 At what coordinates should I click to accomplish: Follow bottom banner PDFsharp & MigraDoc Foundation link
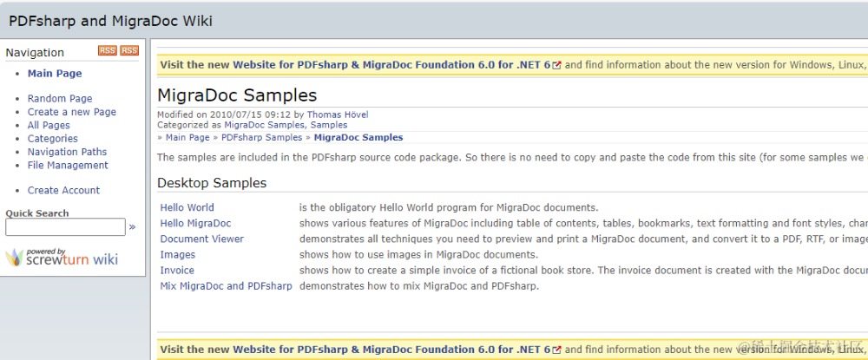click(x=391, y=350)
